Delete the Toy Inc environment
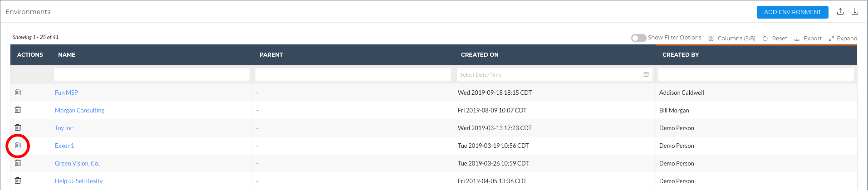Viewport: 868px width, 190px height. [18, 127]
